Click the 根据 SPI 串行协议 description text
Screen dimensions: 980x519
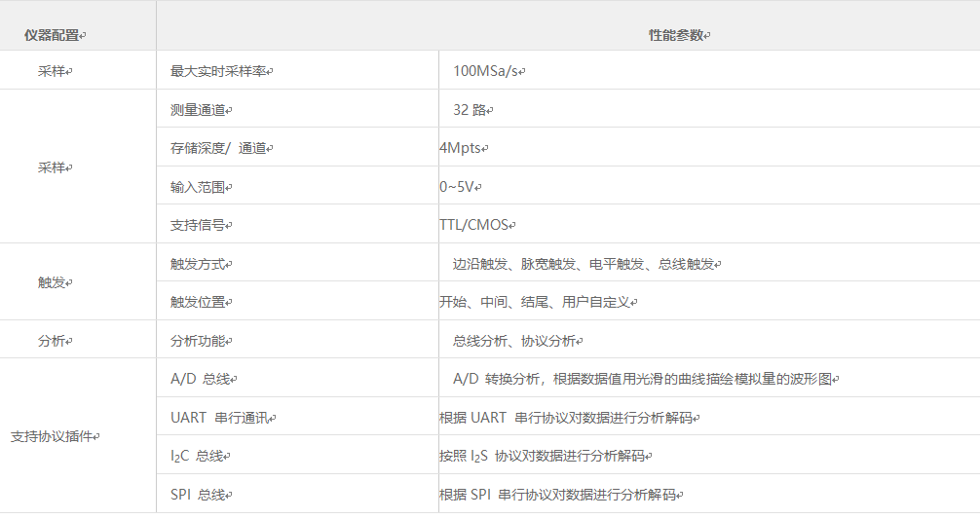tap(559, 495)
